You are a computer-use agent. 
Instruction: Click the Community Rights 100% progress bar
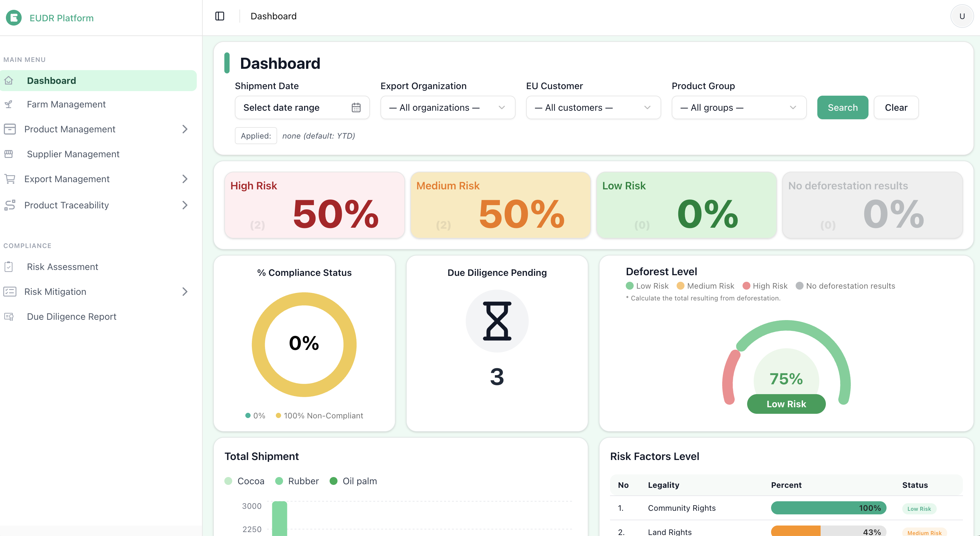[x=828, y=508]
